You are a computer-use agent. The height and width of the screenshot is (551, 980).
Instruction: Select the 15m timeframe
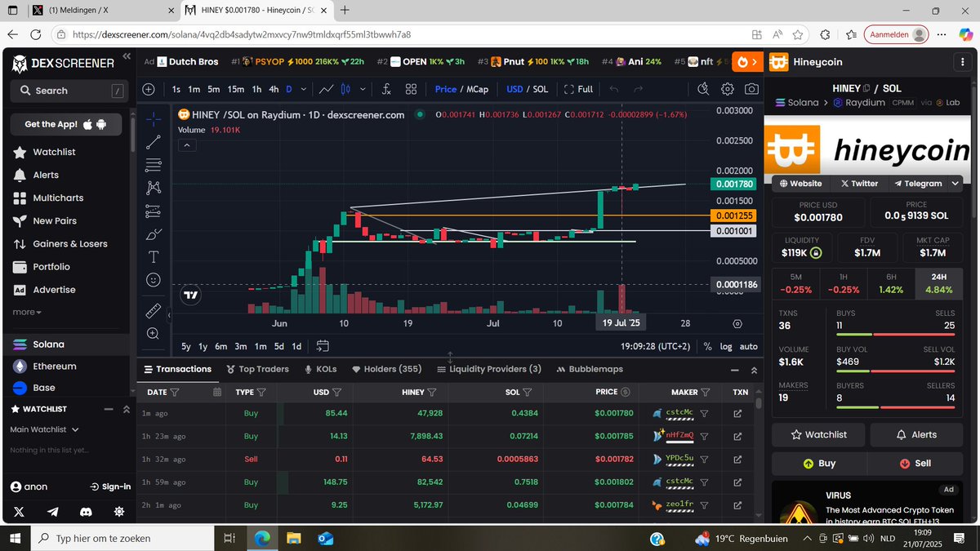coord(235,89)
